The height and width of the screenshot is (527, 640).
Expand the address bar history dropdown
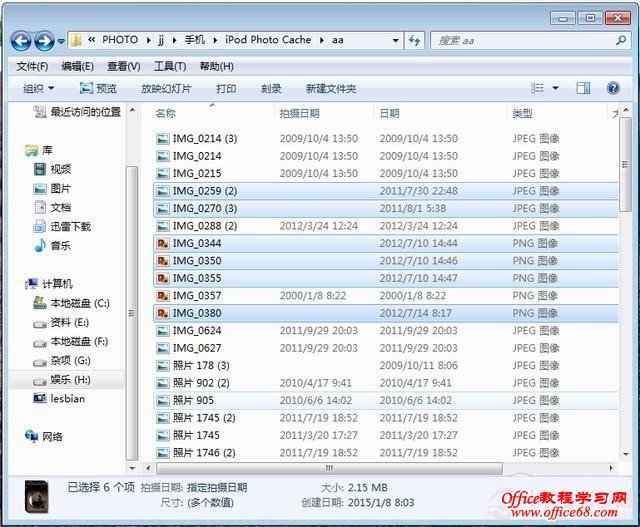coord(396,40)
